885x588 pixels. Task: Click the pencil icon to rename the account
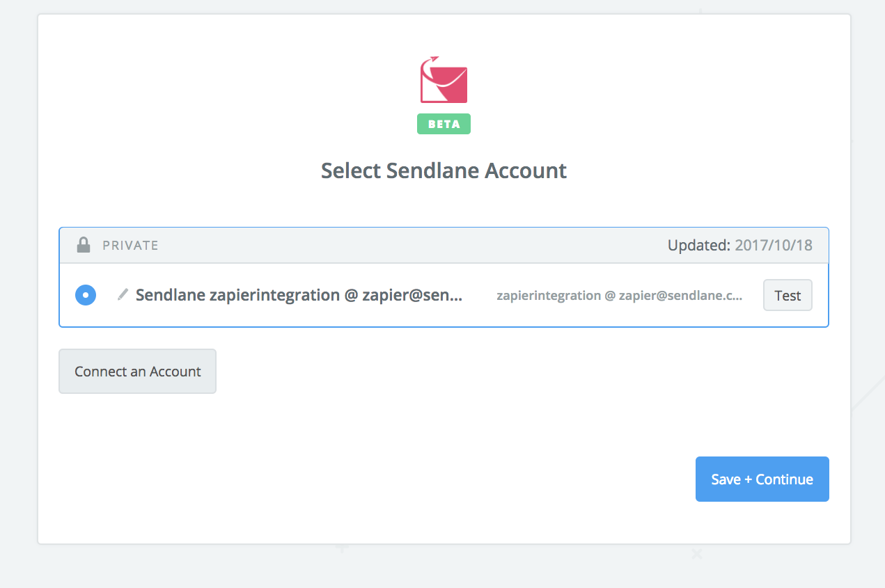(x=123, y=294)
